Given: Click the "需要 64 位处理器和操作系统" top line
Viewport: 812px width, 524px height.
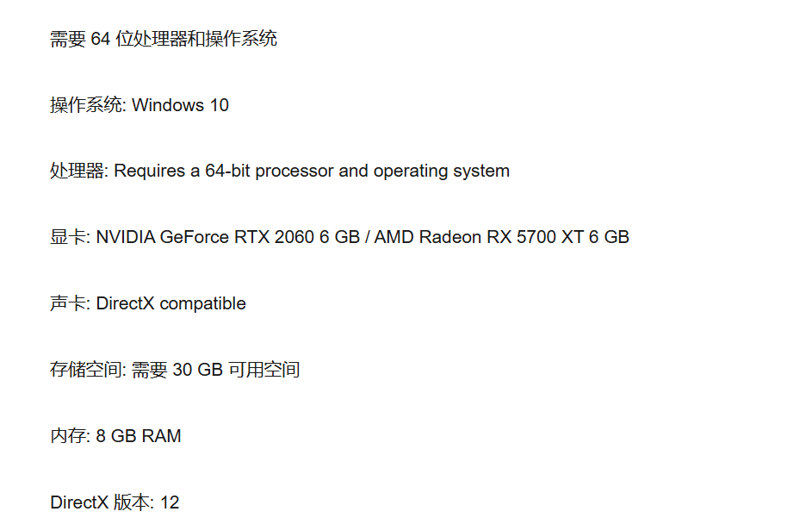Looking at the screenshot, I should (164, 39).
